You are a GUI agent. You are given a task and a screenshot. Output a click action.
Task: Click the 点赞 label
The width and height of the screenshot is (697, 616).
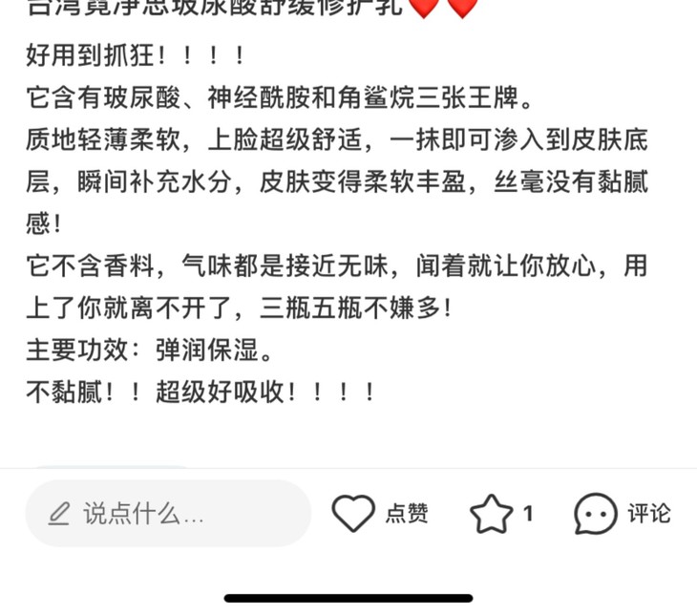coord(407,514)
